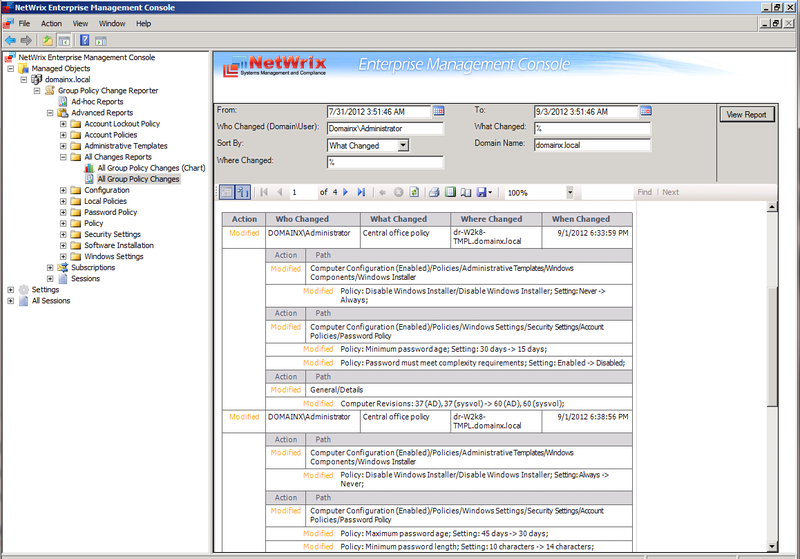The width and height of the screenshot is (800, 559).
Task: Open the Help menu
Action: (x=143, y=23)
